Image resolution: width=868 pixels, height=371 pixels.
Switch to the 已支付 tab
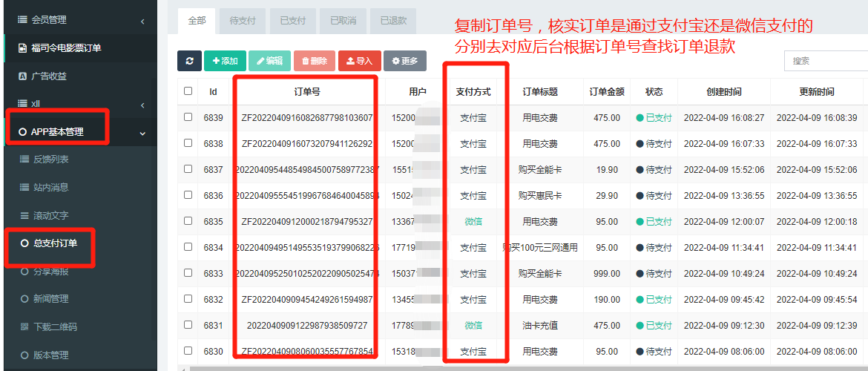pos(292,21)
